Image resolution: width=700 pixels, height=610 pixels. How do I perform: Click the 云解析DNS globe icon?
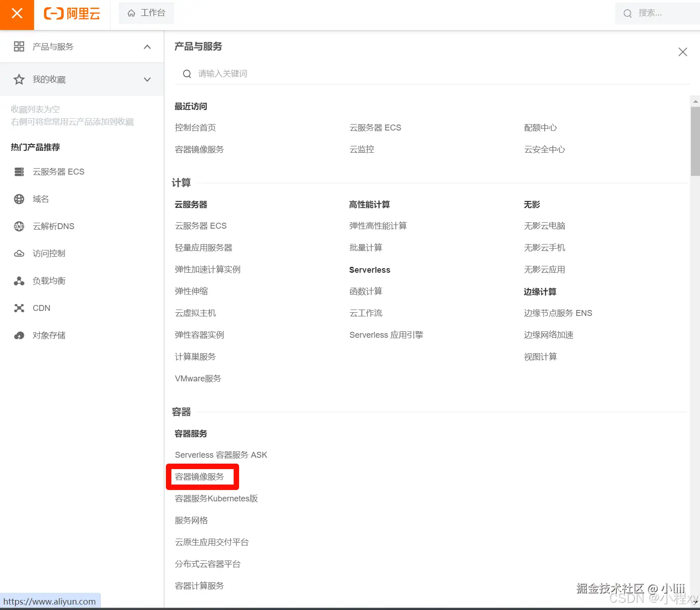(x=19, y=226)
